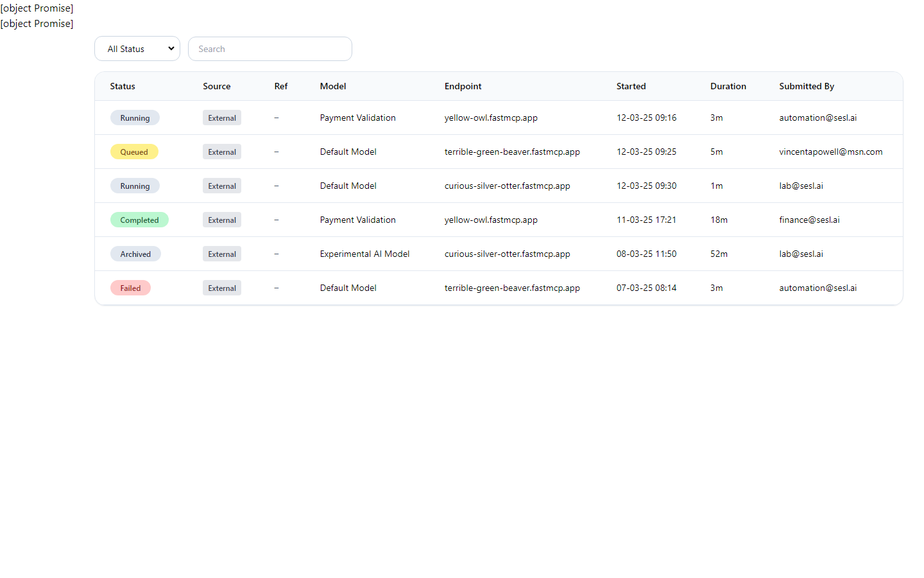Click the 52m duration cell

[719, 254]
